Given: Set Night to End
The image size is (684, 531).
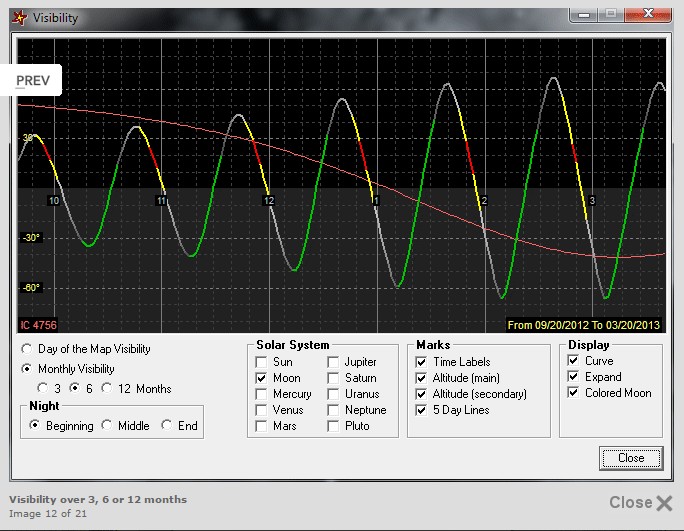Looking at the screenshot, I should (166, 425).
